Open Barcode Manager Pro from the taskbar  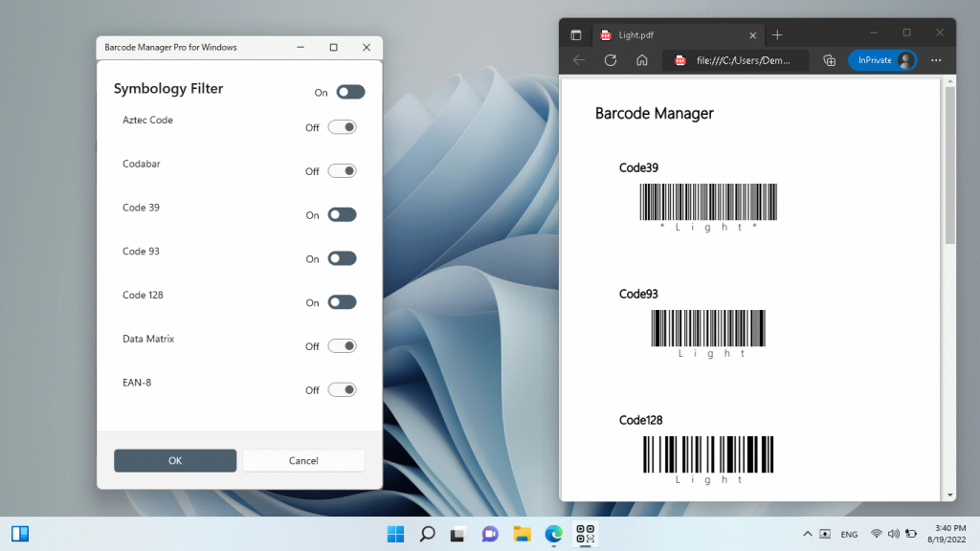click(585, 533)
